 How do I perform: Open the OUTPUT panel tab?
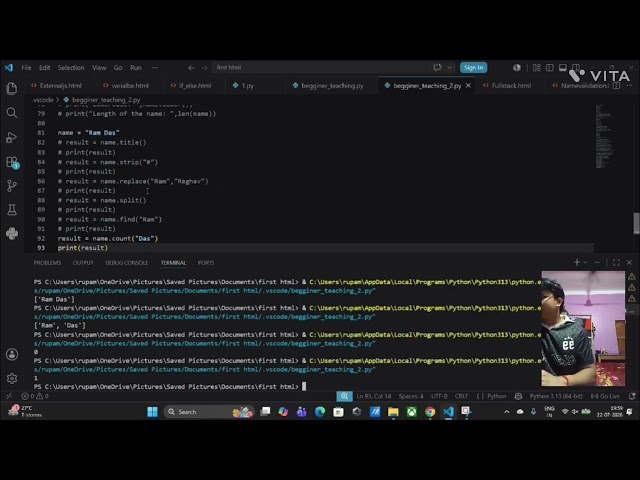[x=83, y=263]
